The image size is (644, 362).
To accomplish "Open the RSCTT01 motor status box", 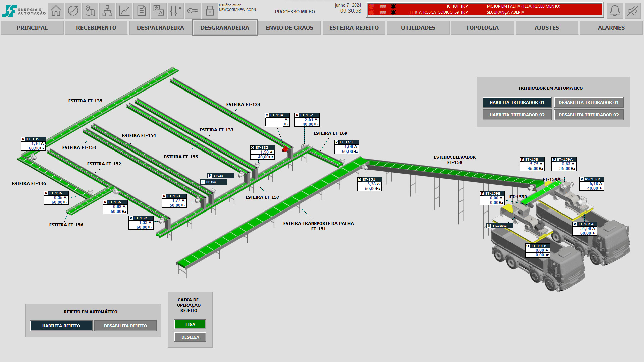I will [592, 184].
